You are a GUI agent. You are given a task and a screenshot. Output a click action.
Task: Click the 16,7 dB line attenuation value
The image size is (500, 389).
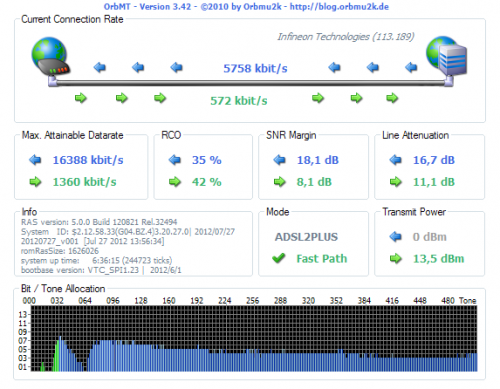click(434, 160)
